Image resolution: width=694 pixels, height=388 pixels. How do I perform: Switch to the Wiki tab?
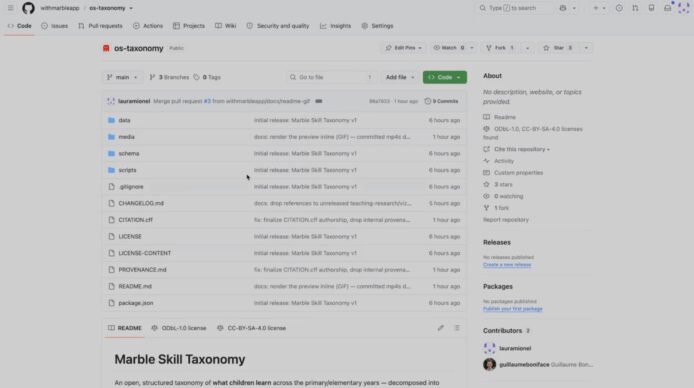[x=226, y=26]
